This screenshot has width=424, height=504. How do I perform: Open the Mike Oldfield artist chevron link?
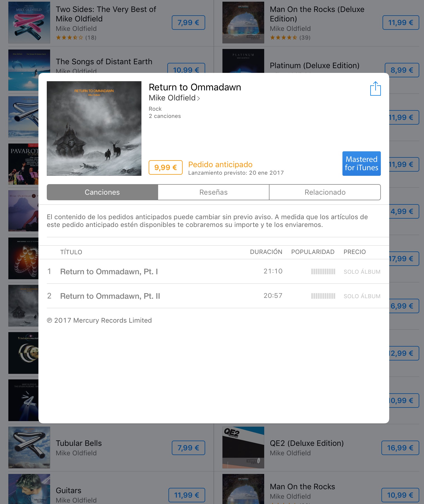(174, 98)
